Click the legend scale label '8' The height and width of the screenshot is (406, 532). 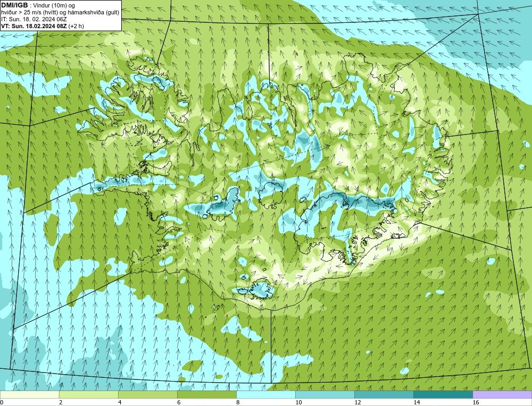click(x=237, y=402)
